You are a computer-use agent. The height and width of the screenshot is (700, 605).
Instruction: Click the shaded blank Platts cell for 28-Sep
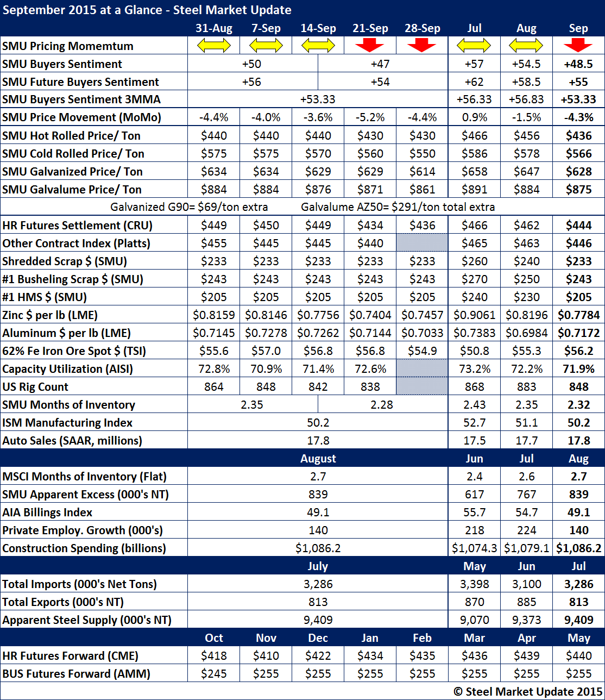click(422, 243)
